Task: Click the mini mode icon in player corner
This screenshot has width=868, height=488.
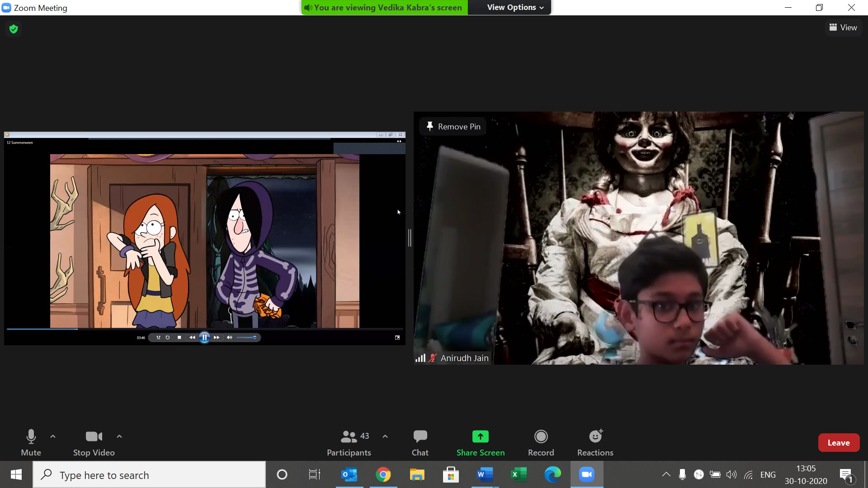Action: click(x=399, y=141)
